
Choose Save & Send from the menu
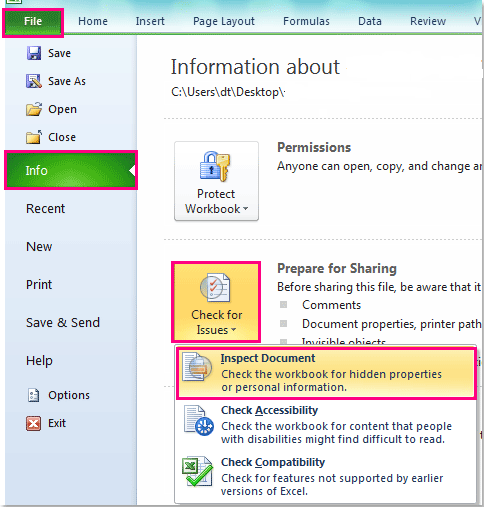tap(63, 323)
